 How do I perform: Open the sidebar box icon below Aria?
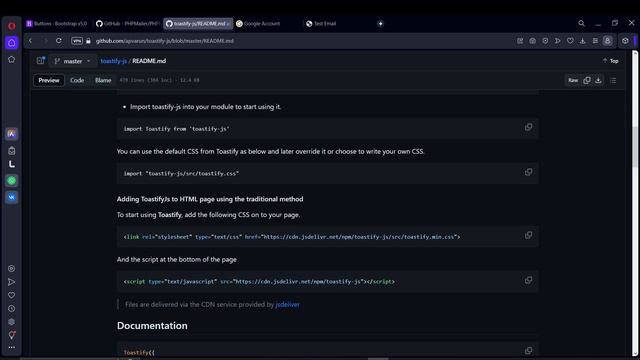pyautogui.click(x=11, y=151)
